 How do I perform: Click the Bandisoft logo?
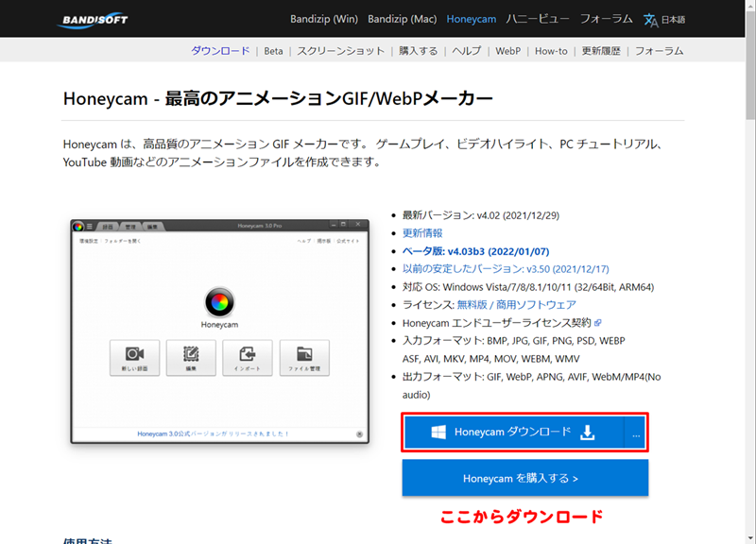(x=93, y=20)
